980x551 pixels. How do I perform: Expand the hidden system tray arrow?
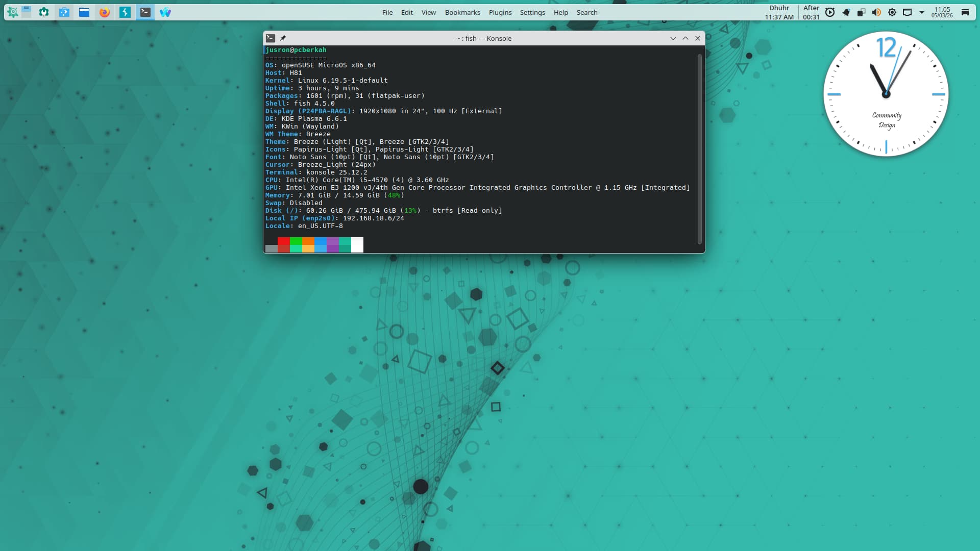922,12
